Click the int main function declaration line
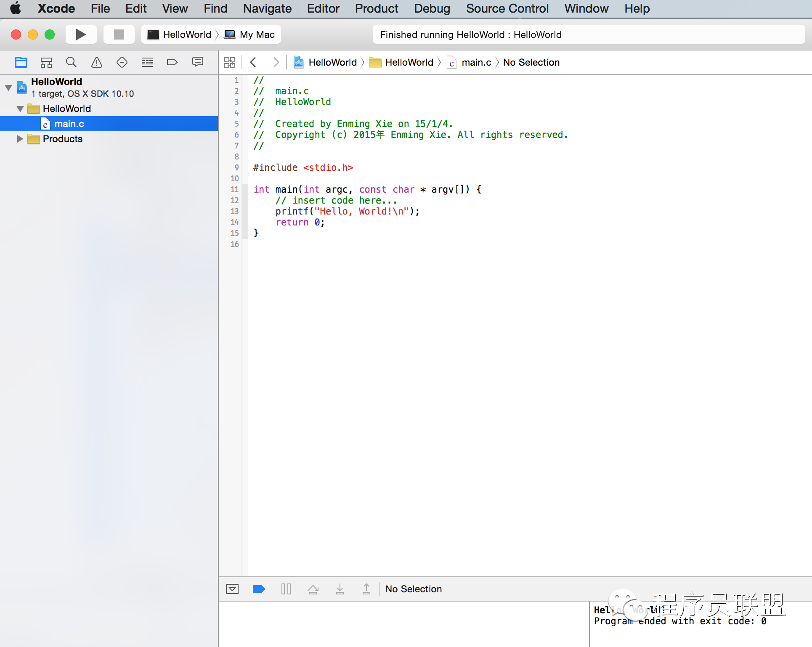The width and height of the screenshot is (812, 647). click(367, 189)
